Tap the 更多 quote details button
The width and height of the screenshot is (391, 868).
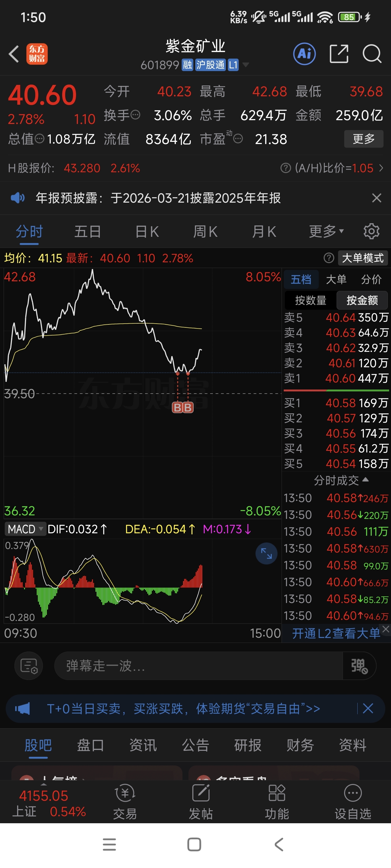(364, 139)
